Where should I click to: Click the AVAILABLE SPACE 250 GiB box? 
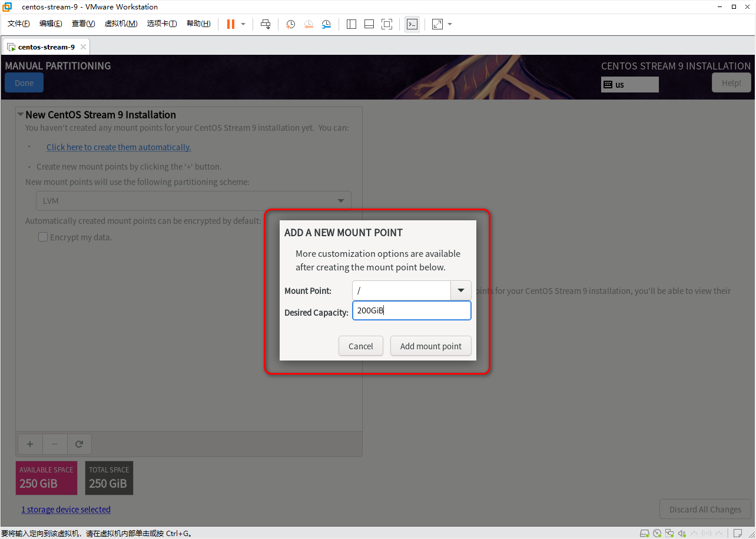click(47, 478)
